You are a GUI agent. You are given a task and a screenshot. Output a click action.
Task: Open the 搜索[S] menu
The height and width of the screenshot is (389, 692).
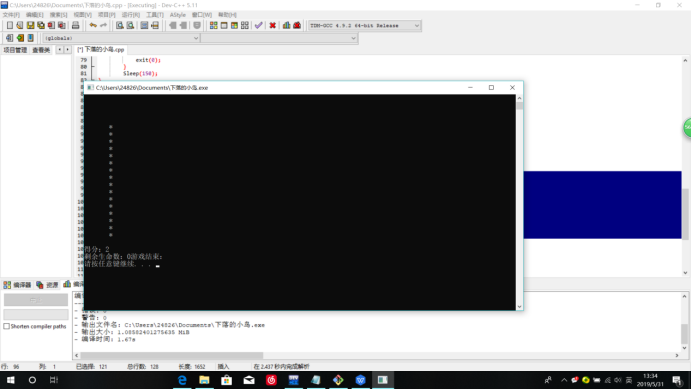click(58, 15)
